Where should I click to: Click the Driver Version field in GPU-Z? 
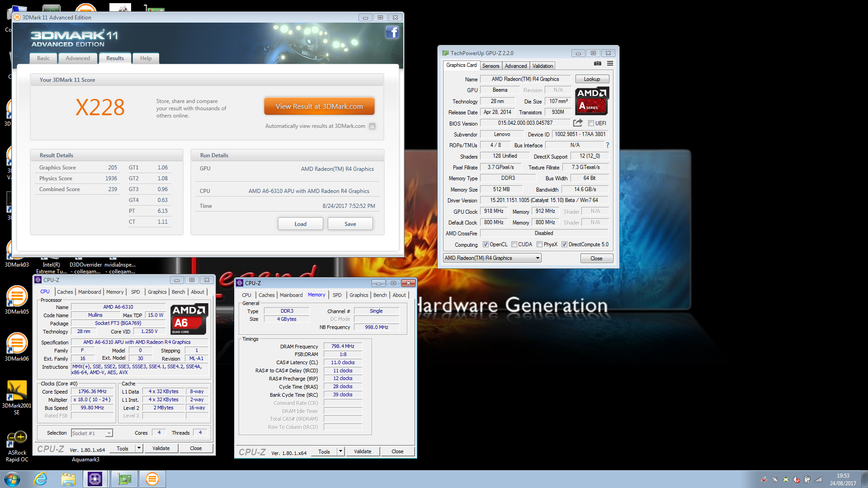point(544,200)
